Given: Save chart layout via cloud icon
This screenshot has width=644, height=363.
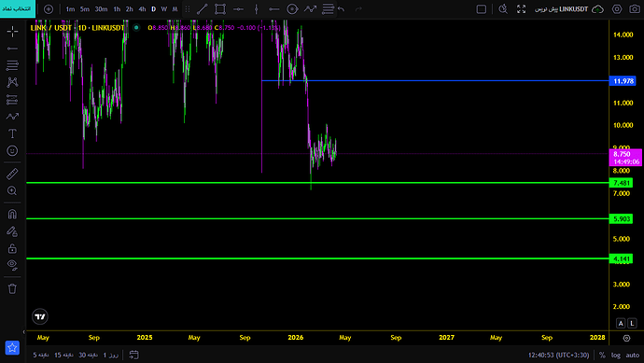Looking at the screenshot, I should pos(597,9).
